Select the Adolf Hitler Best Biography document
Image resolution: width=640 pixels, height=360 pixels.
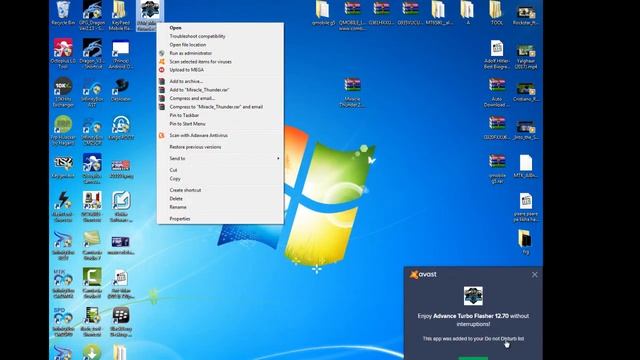point(497,54)
